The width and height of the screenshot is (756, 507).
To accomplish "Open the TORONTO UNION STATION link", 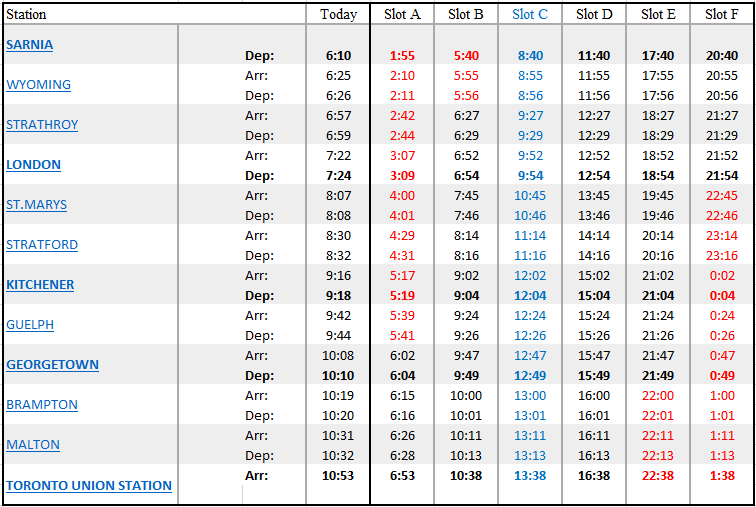I will point(89,486).
